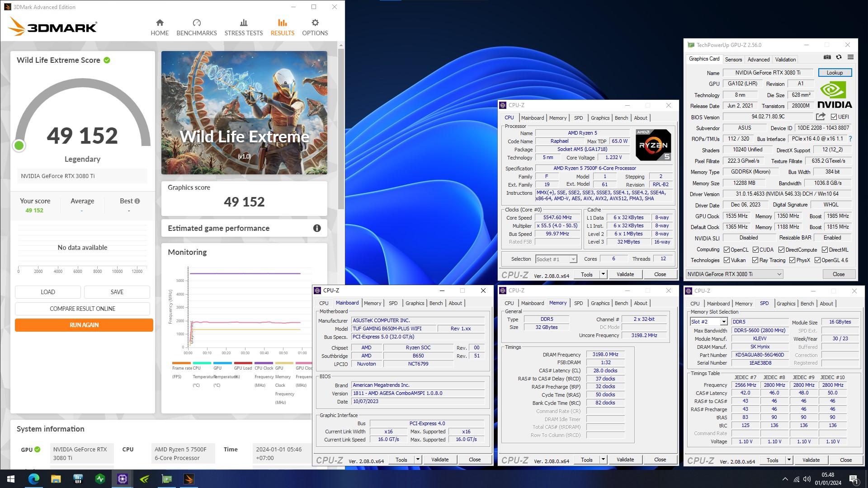
Task: Switch to the Sensors tab in GPU-Z
Action: [x=733, y=60]
